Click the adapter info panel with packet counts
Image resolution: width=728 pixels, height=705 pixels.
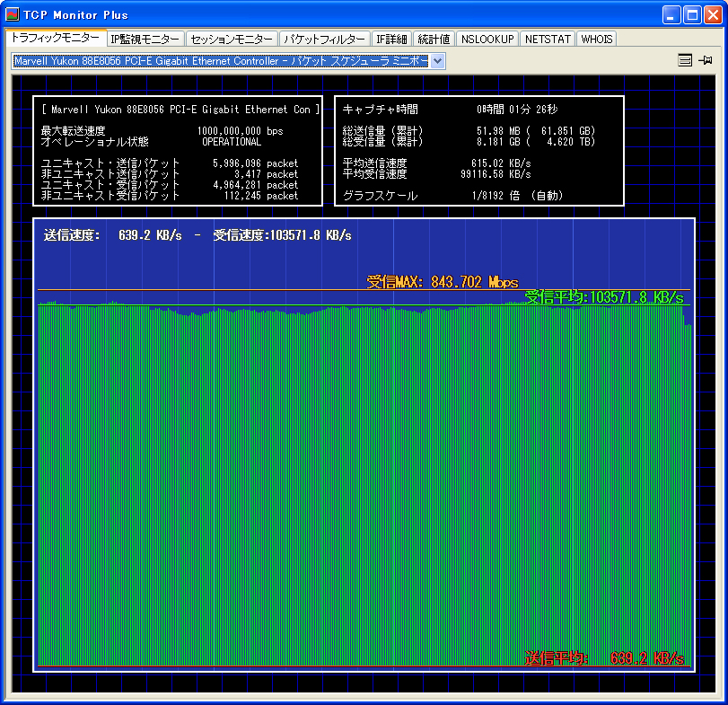pyautogui.click(x=178, y=151)
